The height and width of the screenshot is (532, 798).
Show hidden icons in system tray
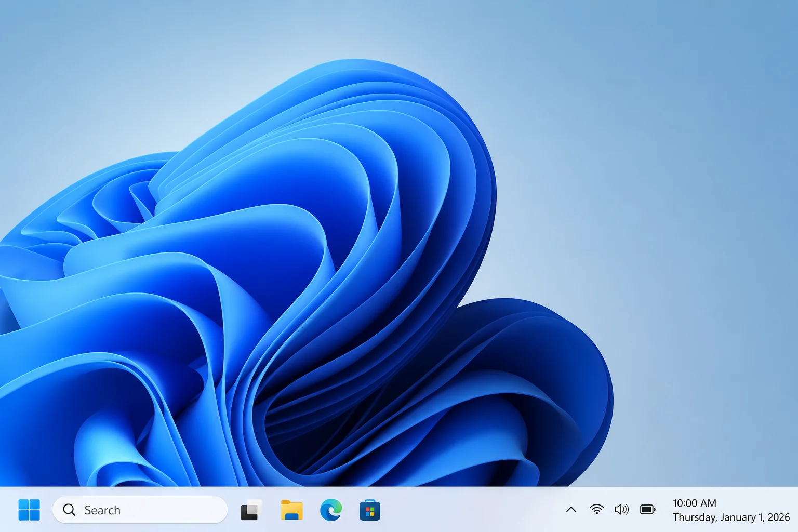[x=571, y=510]
